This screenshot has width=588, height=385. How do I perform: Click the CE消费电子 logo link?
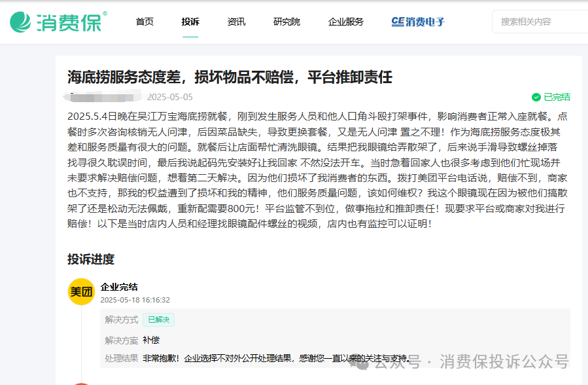pos(418,22)
